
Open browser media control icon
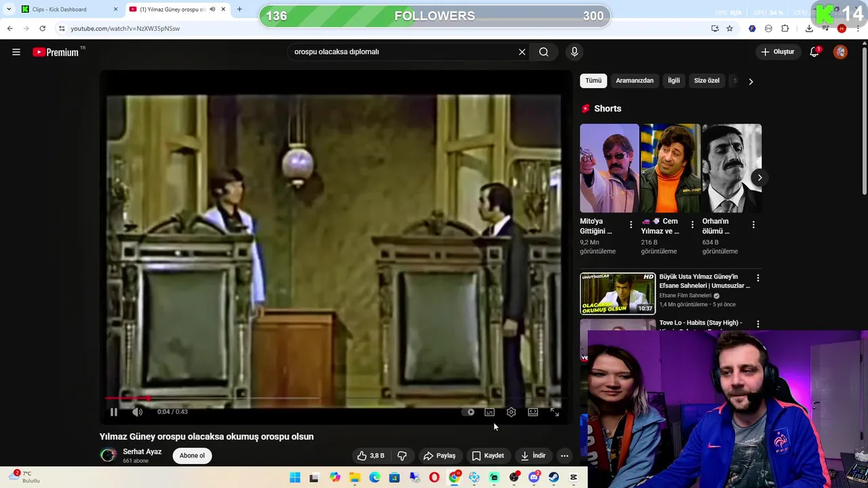[825, 28]
